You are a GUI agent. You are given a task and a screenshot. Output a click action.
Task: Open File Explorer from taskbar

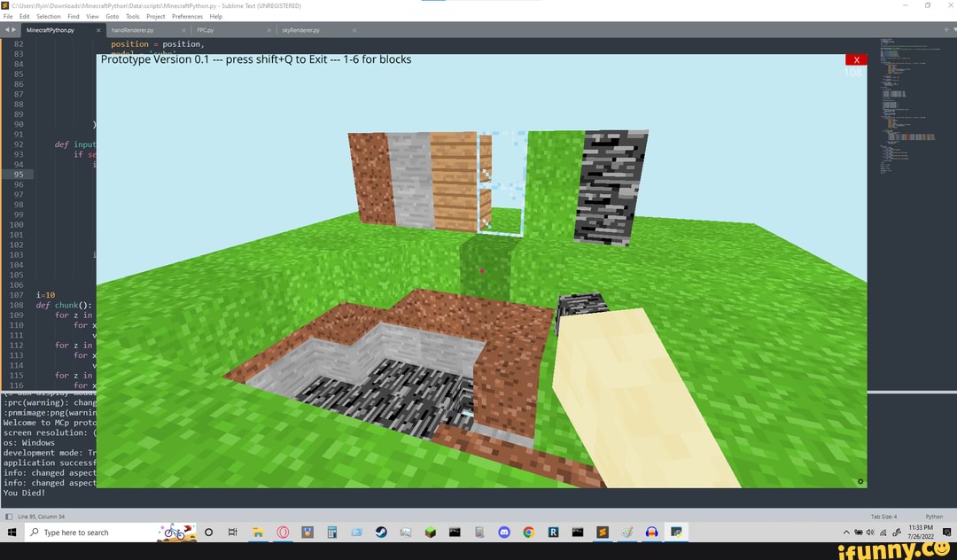coord(258,533)
